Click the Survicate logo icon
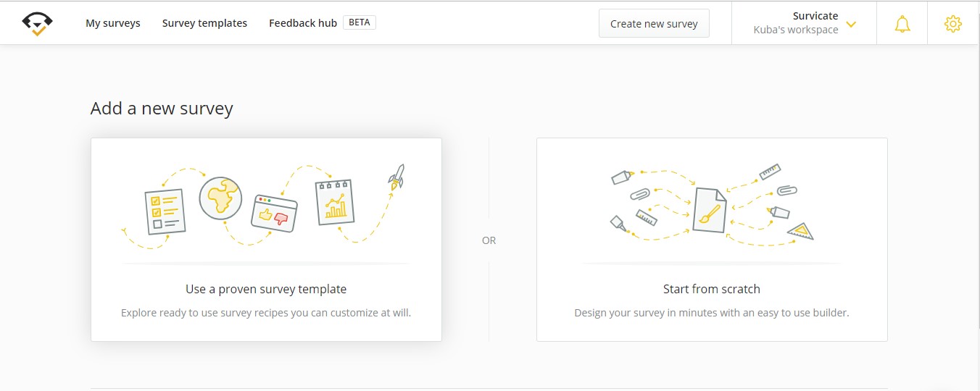 pyautogui.click(x=37, y=23)
